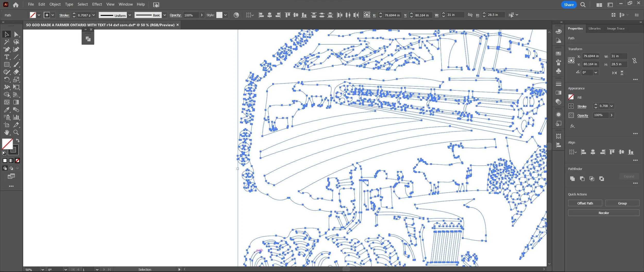Toggle constrain proportions link in control bar

pos(470,15)
